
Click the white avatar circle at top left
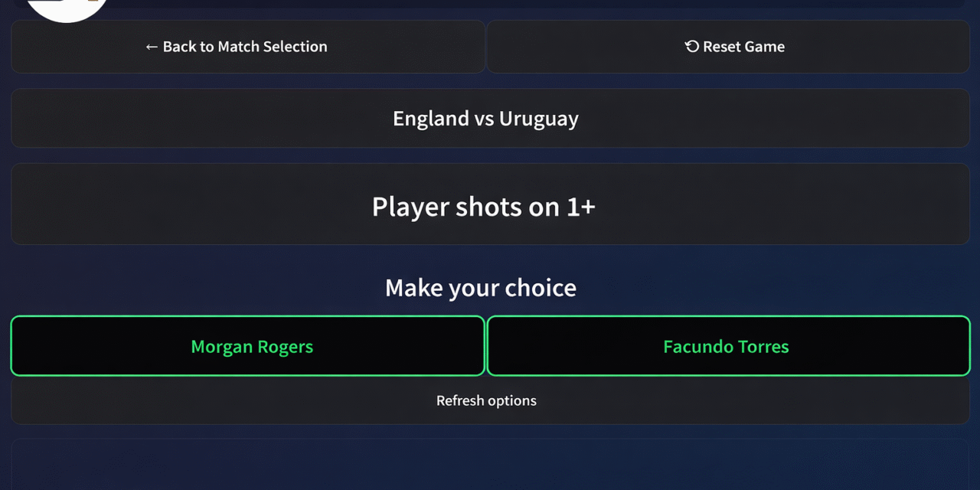(66, 8)
